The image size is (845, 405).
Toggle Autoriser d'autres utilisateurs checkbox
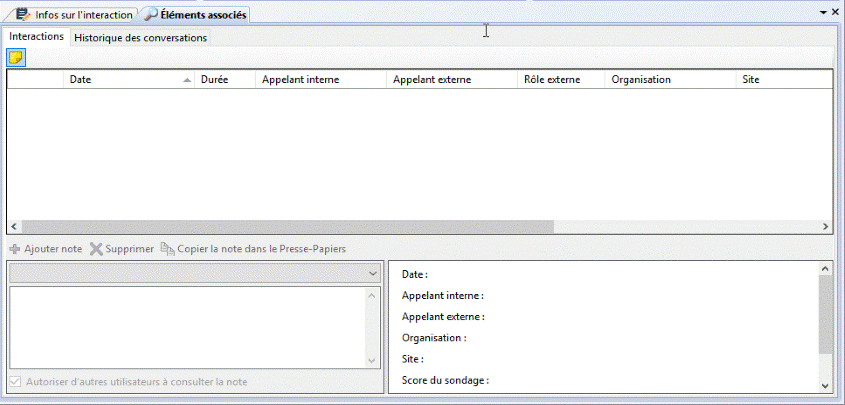(x=14, y=382)
